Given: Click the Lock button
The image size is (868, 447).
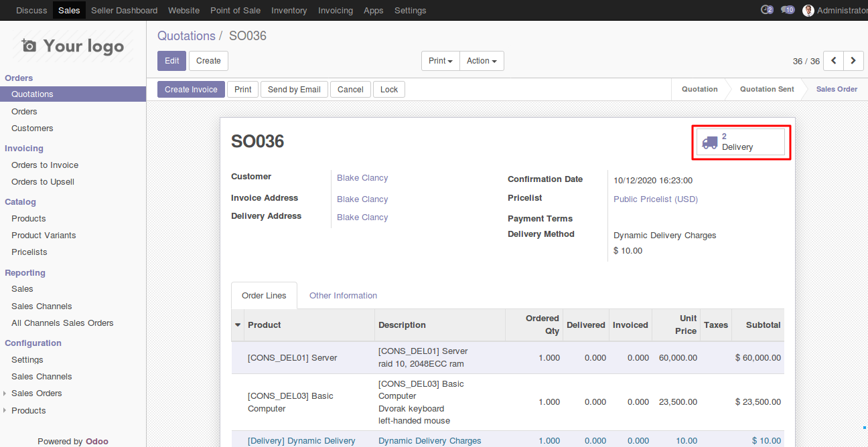Looking at the screenshot, I should point(389,90).
